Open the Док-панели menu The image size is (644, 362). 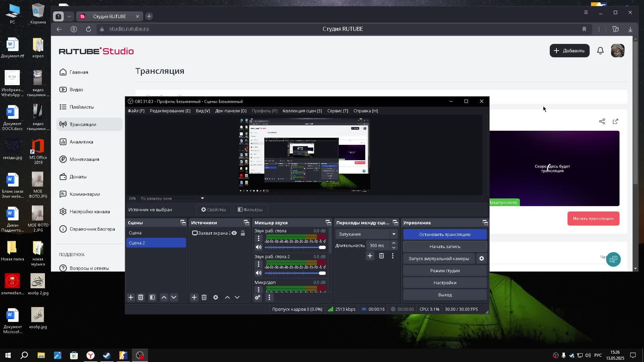click(231, 111)
